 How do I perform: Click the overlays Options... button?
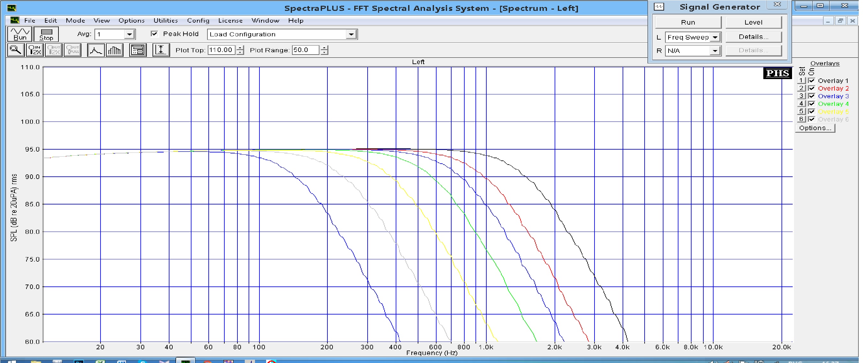coord(815,128)
